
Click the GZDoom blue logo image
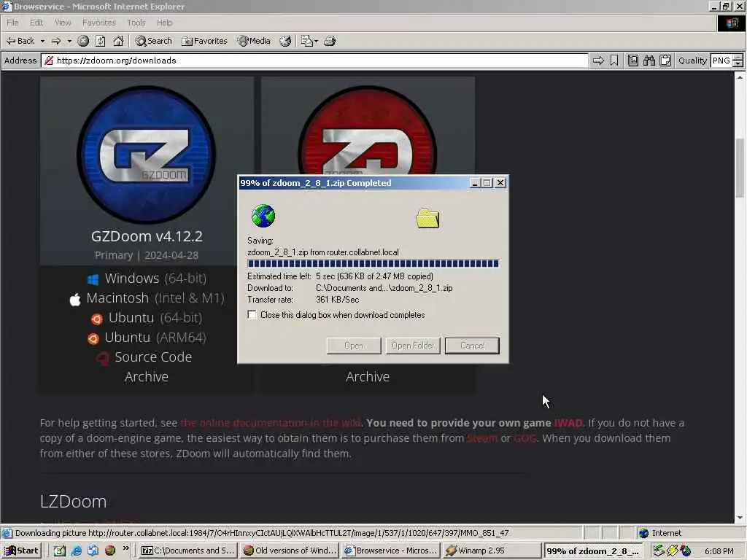(x=147, y=155)
